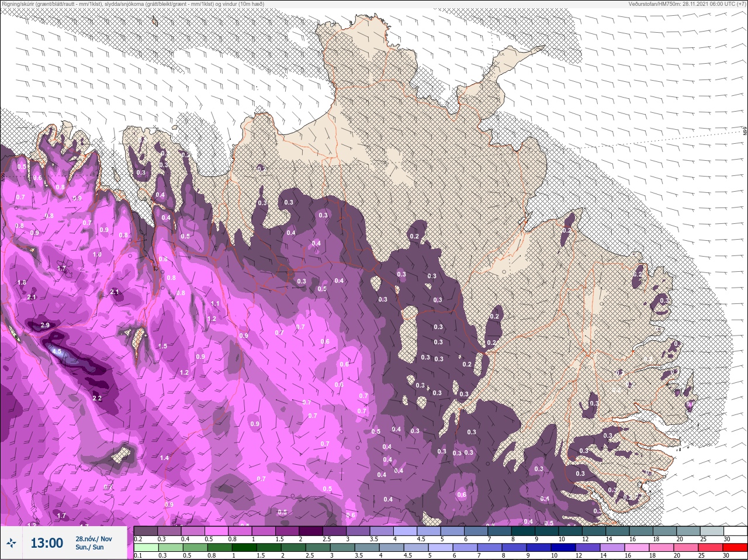Click the 2.2 precipitation value on the map
This screenshot has width=748, height=560.
[97, 399]
